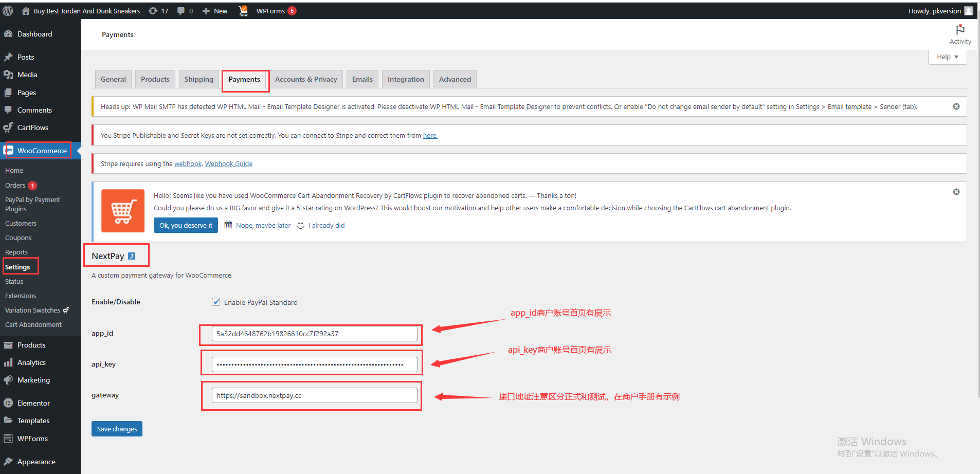Open the Products settings tab
The image size is (980, 474).
(155, 79)
